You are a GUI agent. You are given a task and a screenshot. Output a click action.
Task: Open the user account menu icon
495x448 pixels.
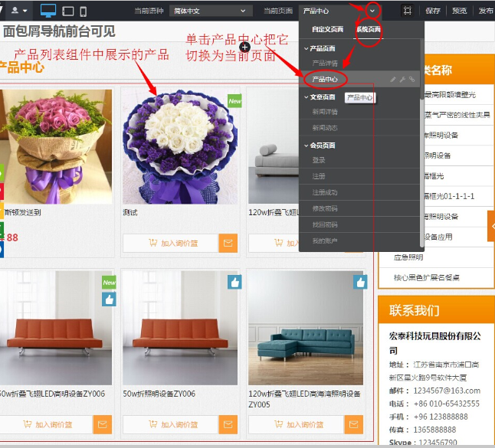[18, 11]
